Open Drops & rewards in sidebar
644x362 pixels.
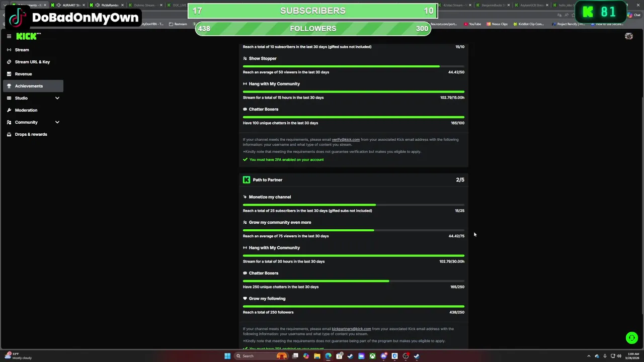[x=33, y=134]
